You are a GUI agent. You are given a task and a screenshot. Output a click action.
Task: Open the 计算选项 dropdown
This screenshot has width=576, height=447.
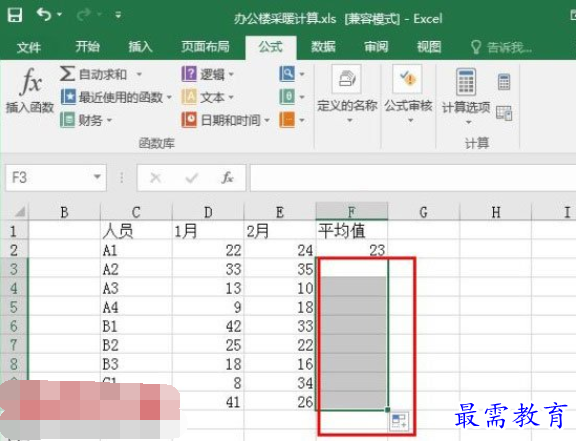click(466, 97)
